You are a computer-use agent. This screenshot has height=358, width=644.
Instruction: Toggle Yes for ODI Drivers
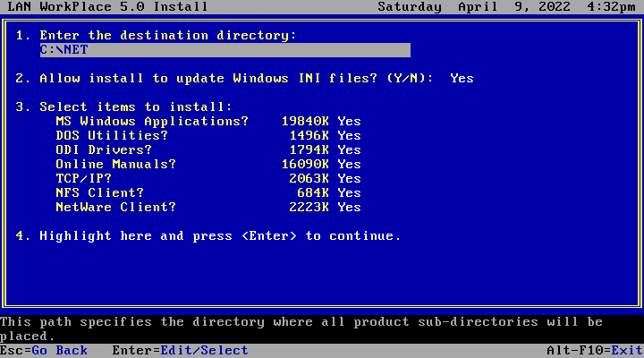349,150
